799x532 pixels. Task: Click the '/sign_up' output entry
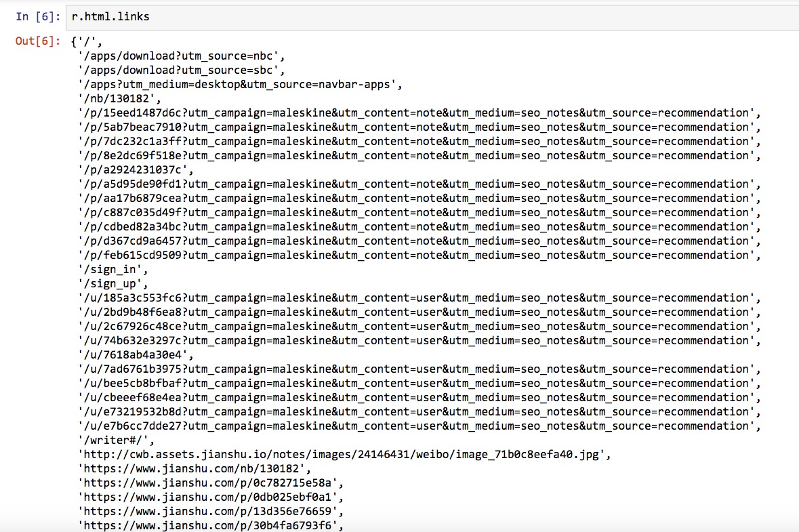point(112,283)
